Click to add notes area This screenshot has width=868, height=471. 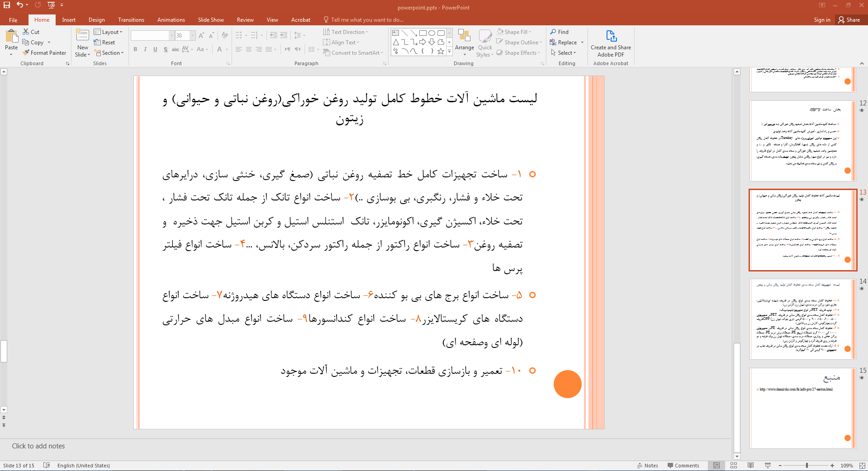point(365,446)
